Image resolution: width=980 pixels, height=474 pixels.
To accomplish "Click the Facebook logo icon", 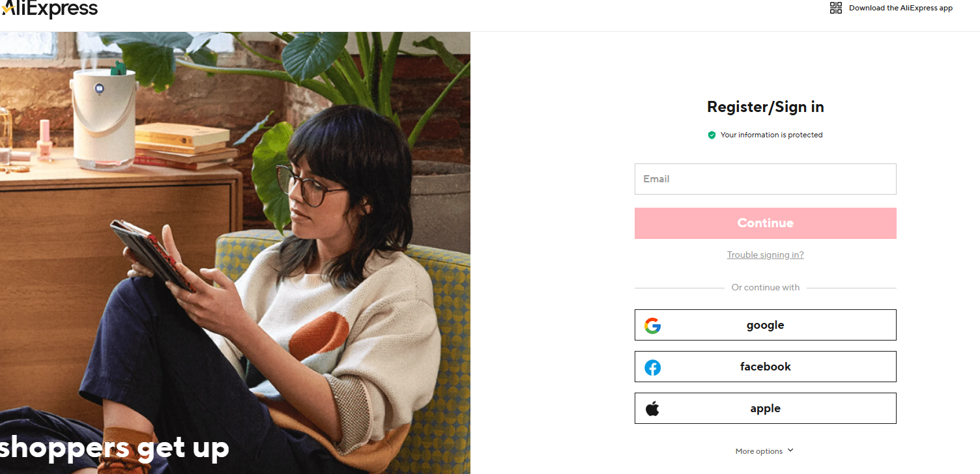I will [x=652, y=367].
